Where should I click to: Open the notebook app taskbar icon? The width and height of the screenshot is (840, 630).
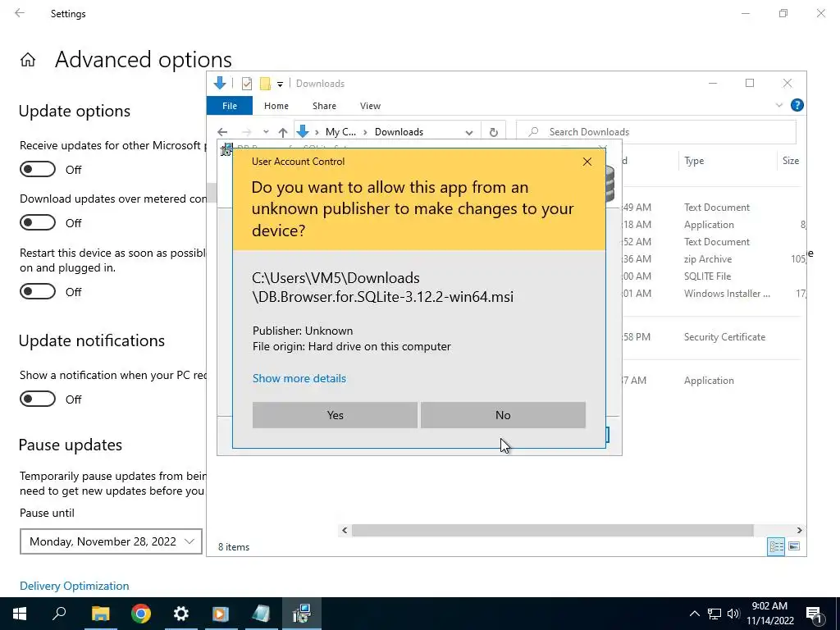pyautogui.click(x=261, y=614)
